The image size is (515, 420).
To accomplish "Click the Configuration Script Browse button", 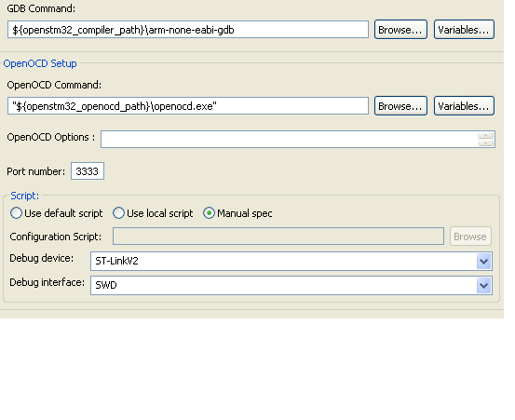I will [x=470, y=237].
